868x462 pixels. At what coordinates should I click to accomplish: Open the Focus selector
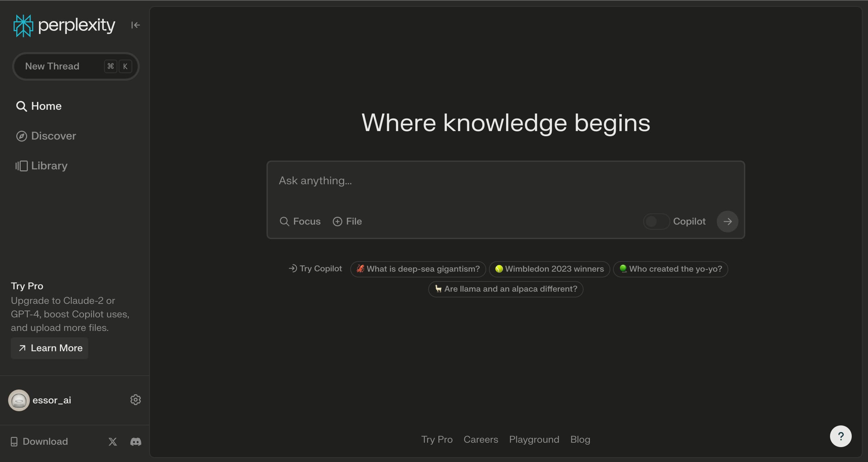300,222
